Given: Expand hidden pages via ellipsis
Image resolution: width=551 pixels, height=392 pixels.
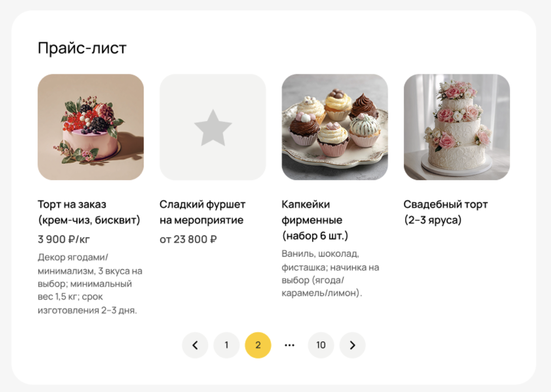Looking at the screenshot, I should [289, 345].
